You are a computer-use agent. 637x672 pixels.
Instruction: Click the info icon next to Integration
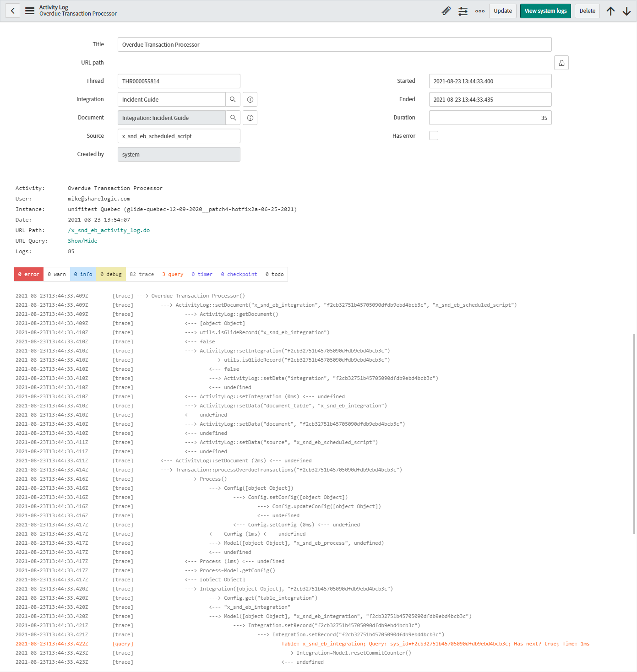(x=250, y=99)
